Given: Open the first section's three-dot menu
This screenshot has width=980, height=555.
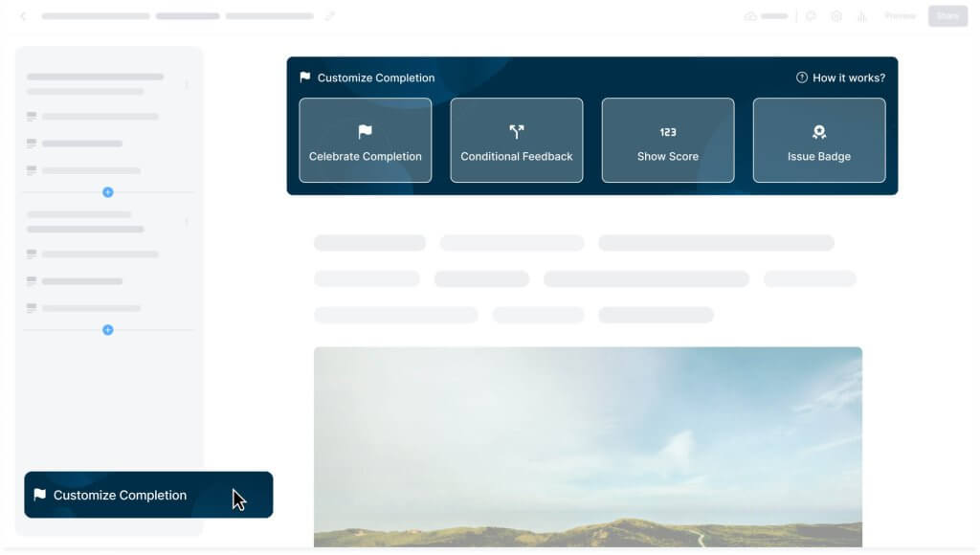Looking at the screenshot, I should 187,84.
